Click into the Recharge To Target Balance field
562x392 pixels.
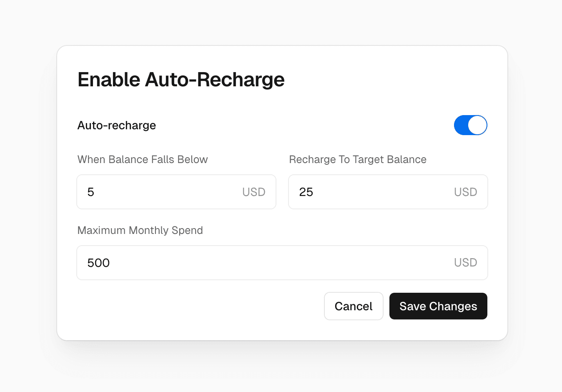pos(375,192)
